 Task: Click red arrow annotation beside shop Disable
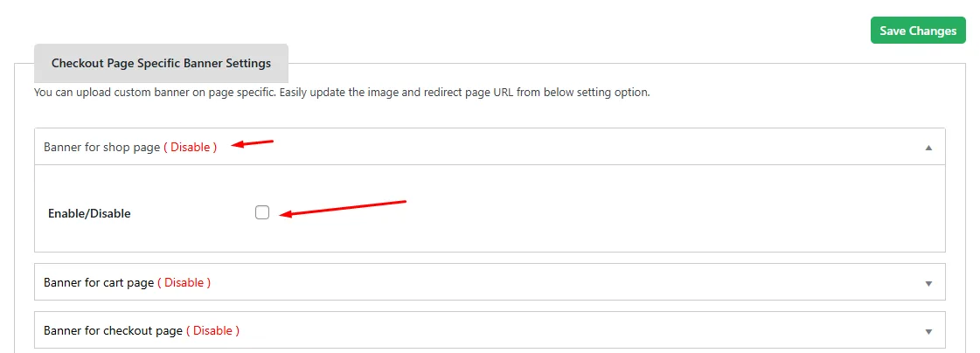[253, 143]
